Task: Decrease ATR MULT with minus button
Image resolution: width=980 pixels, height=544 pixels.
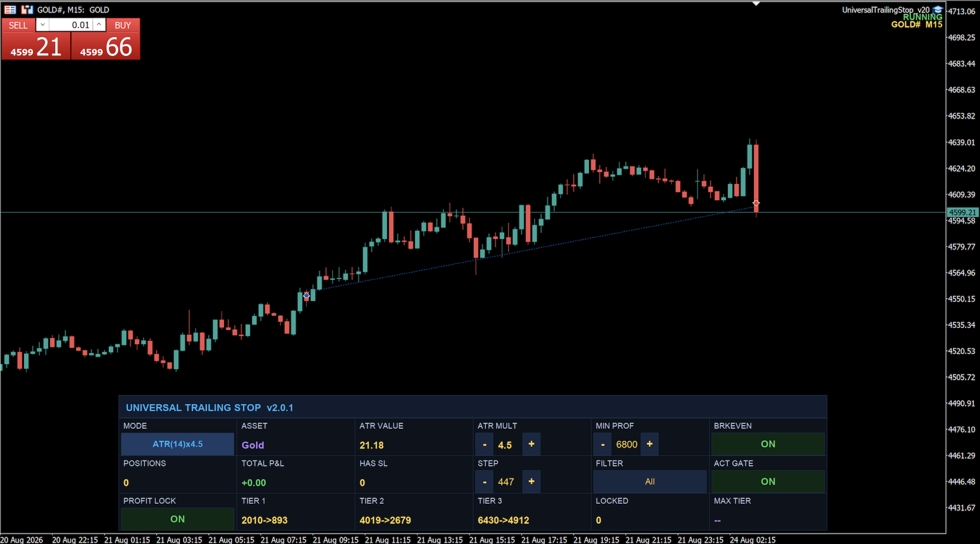Action: [484, 444]
